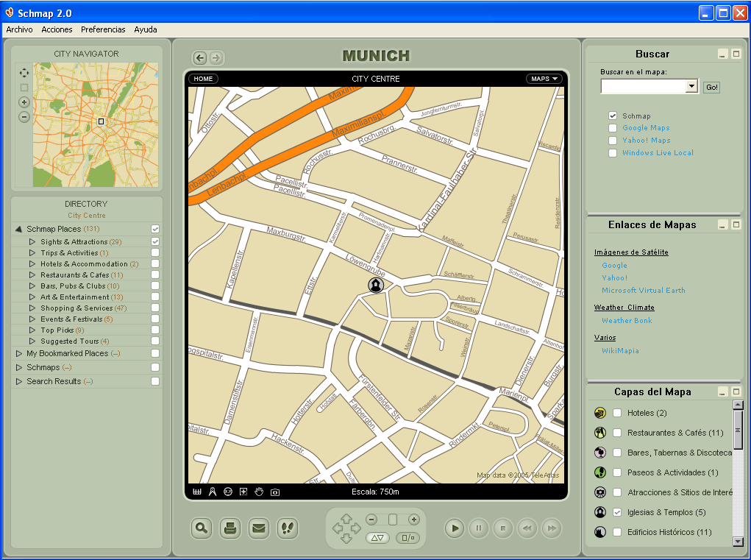Click the forward navigation arrow above map

[216, 58]
